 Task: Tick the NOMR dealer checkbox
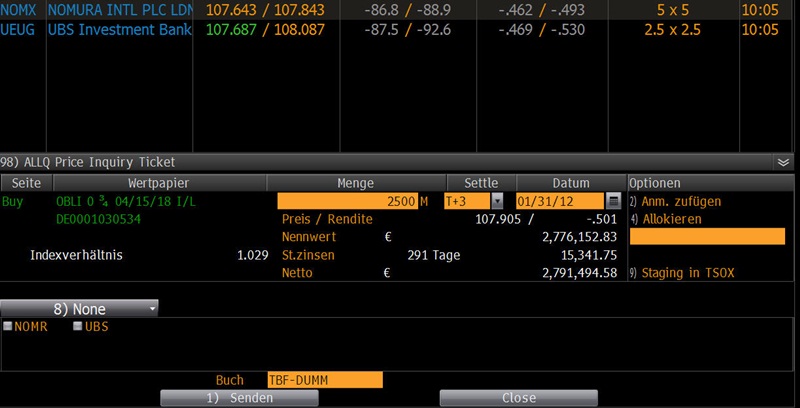[x=8, y=327]
